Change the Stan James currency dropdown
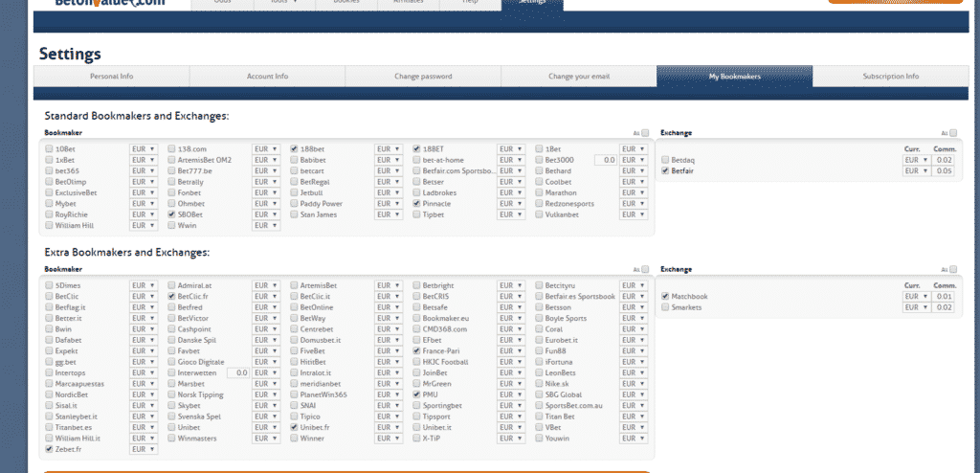Image resolution: width=980 pixels, height=473 pixels. [x=389, y=214]
